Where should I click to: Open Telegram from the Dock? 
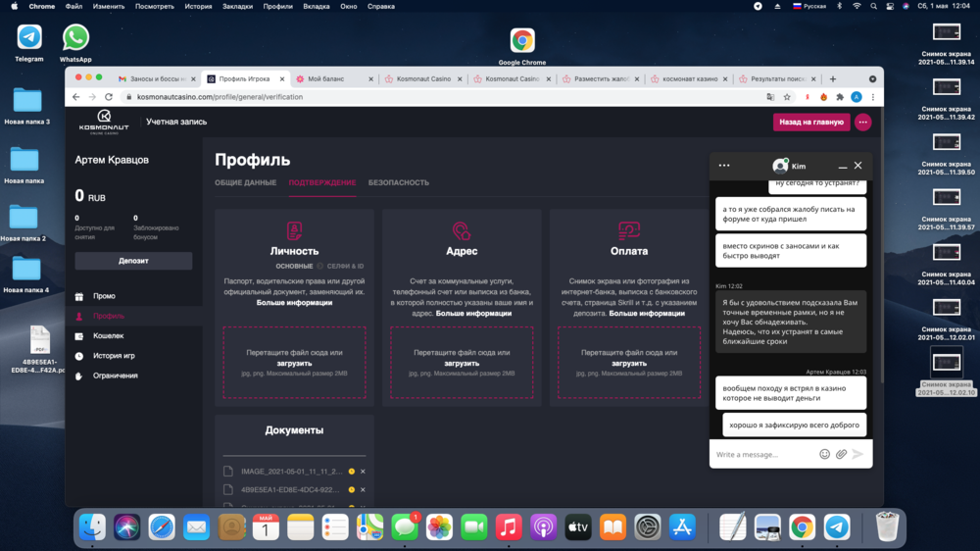(x=836, y=527)
